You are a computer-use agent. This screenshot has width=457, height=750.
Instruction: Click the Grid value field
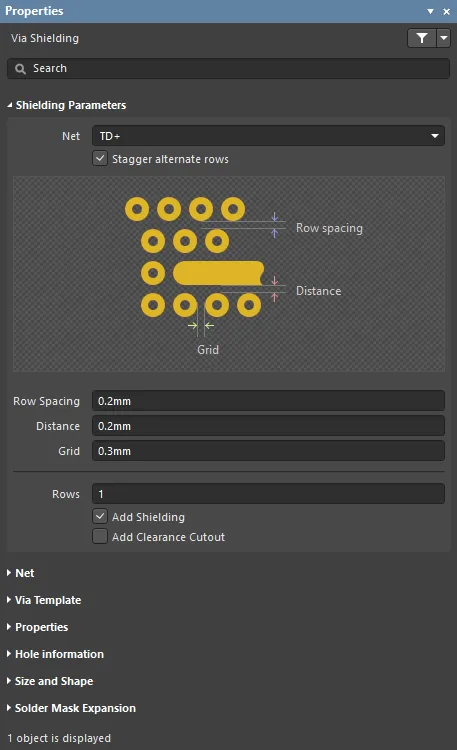268,451
